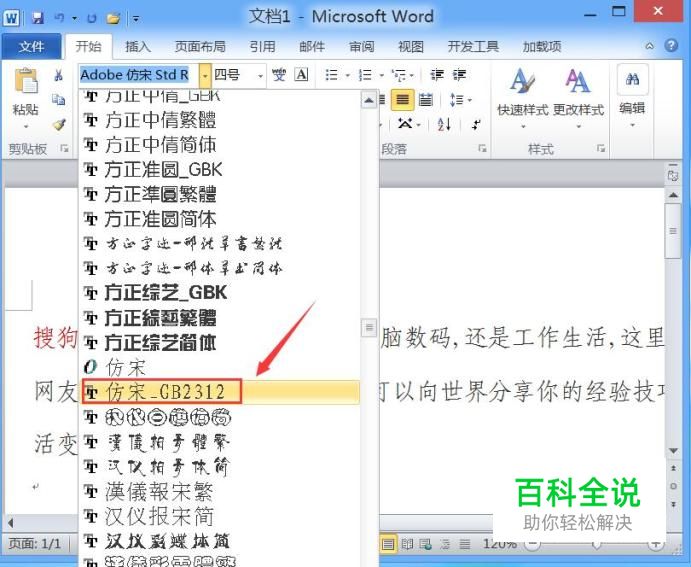Toggle show paragraph marks icon
This screenshot has width=691, height=567.
click(476, 125)
